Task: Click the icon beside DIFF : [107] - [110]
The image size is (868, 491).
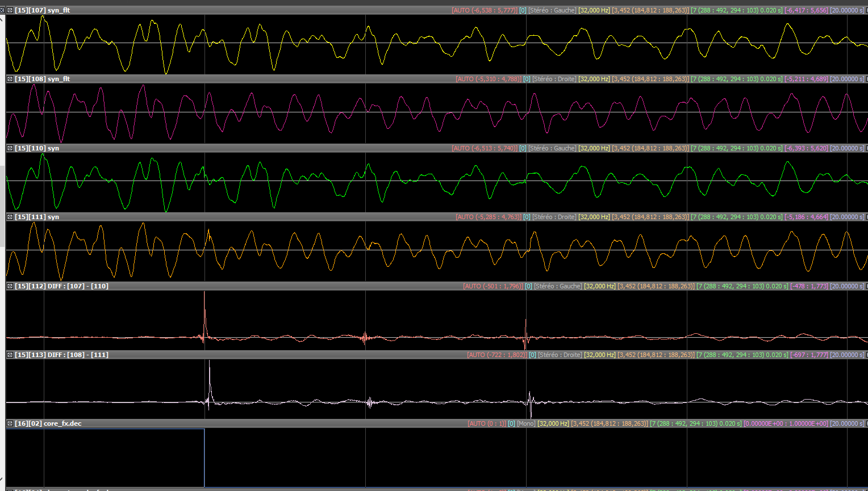Action: pyautogui.click(x=10, y=286)
